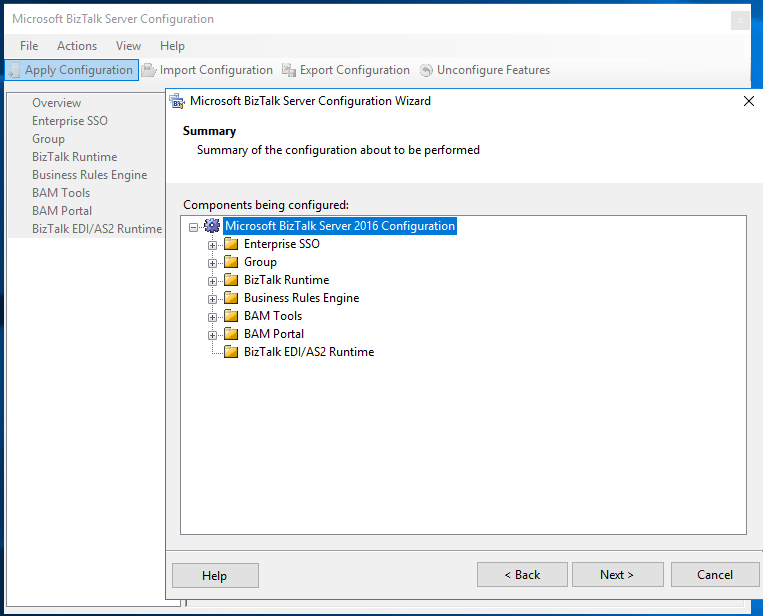This screenshot has height=616, width=763.
Task: Expand the Enterprise SSO tree node
Action: (x=212, y=245)
